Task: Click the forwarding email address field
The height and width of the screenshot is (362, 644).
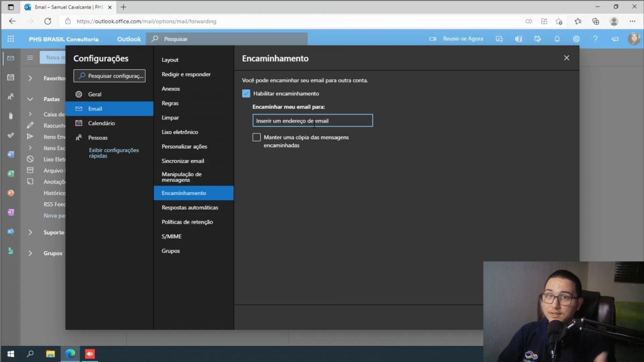Action: (312, 121)
